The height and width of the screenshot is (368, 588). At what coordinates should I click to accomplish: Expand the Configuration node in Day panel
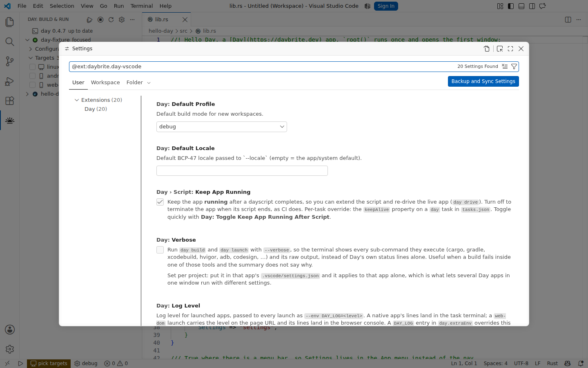[x=31, y=49]
